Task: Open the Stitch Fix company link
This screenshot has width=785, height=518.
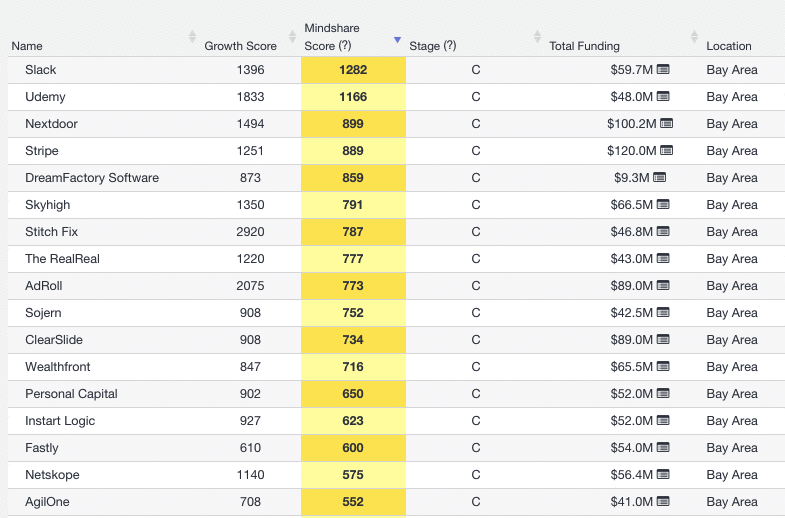Action: coord(52,232)
